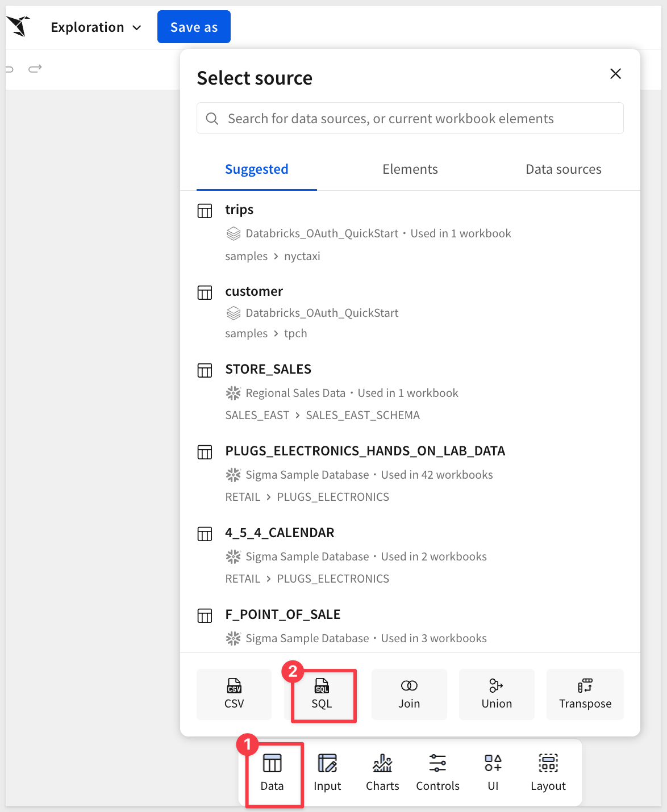Open the Layout element menu
This screenshot has width=667, height=812.
(x=548, y=773)
